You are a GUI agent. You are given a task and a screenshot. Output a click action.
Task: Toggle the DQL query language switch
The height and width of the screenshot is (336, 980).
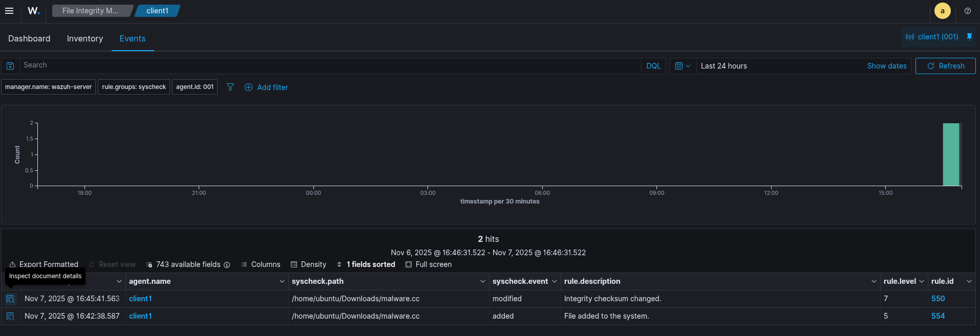tap(653, 66)
